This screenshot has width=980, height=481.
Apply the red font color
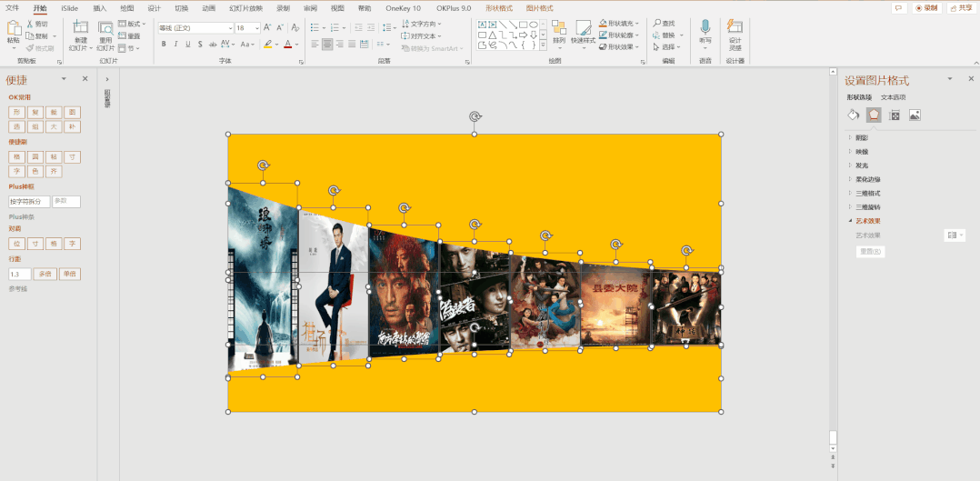(287, 45)
